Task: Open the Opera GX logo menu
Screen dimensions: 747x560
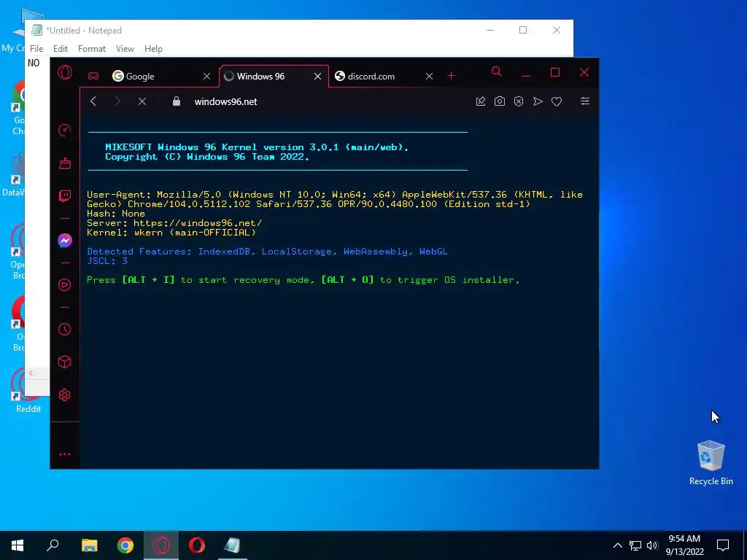Action: coord(65,72)
